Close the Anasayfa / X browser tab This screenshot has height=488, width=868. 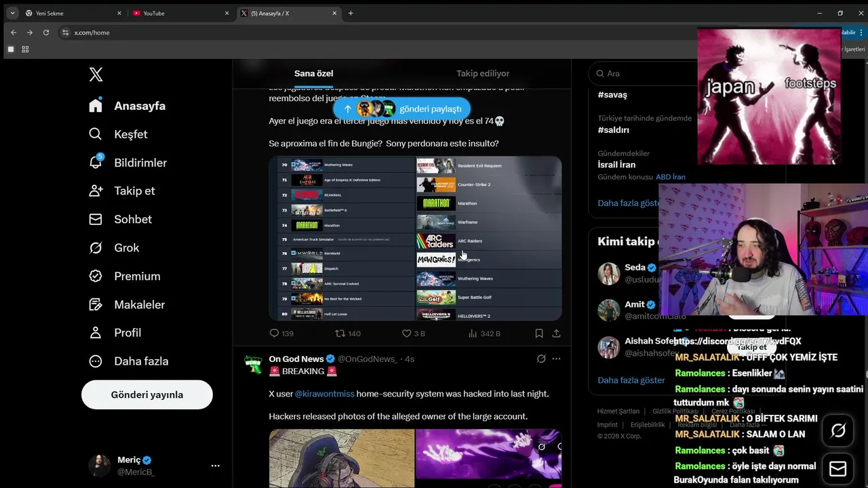pos(334,13)
